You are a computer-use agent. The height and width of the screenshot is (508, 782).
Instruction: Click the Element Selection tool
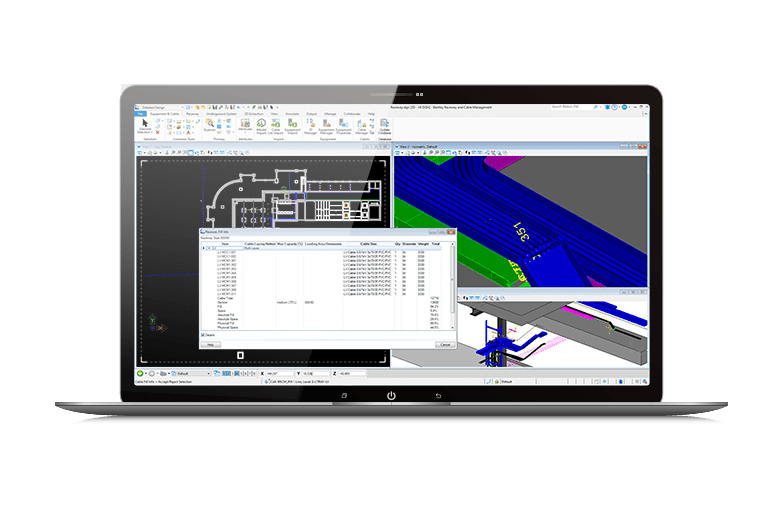[x=144, y=124]
